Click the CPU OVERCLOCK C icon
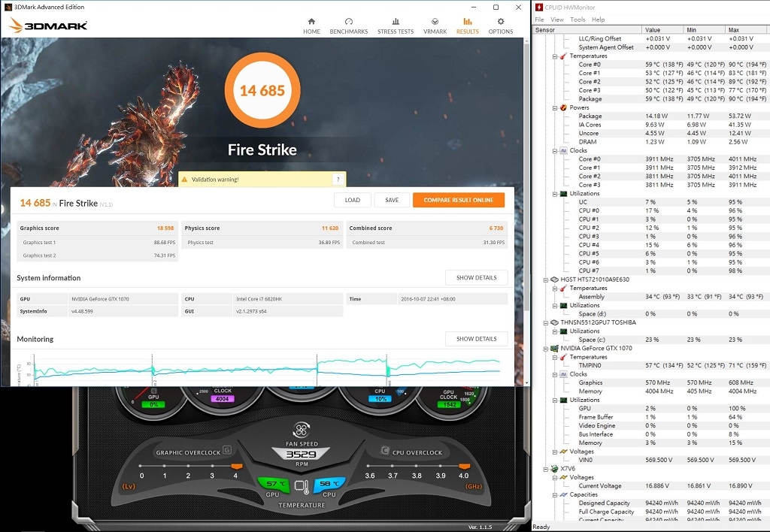This screenshot has width=770, height=532. click(x=385, y=450)
